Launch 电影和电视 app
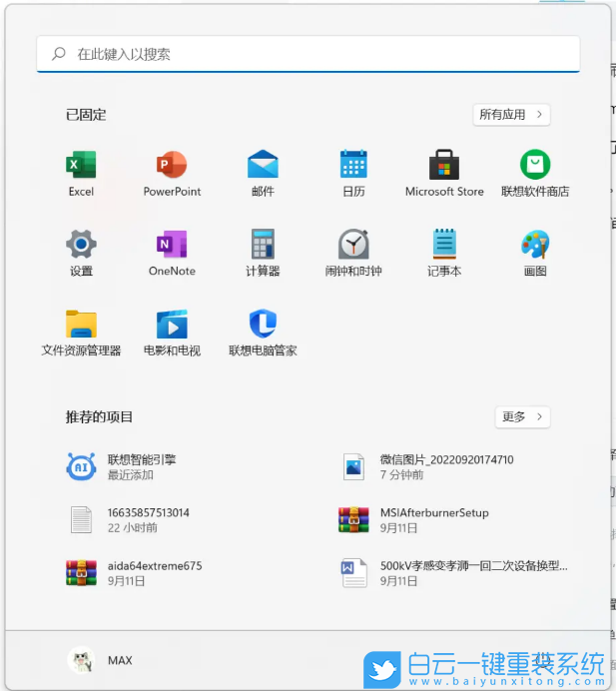The height and width of the screenshot is (694, 616). [172, 333]
